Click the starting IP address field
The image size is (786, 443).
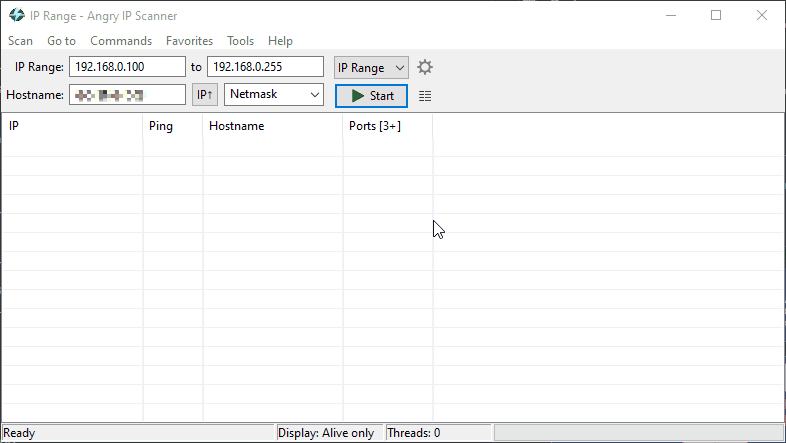coord(127,67)
